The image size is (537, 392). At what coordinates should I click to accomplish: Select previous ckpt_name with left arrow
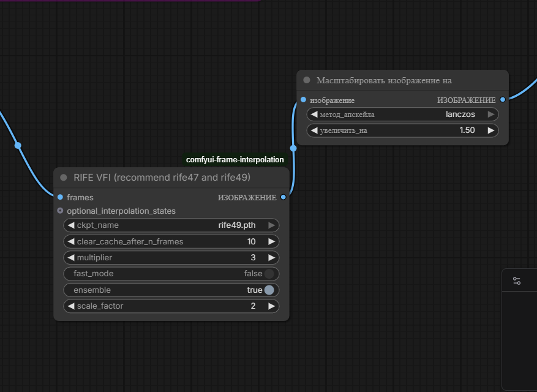[71, 225]
